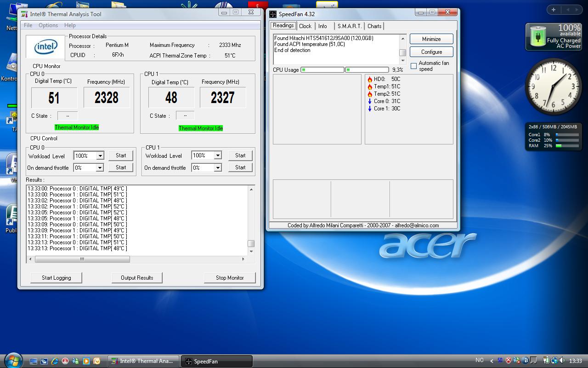The width and height of the screenshot is (588, 368).
Task: Start CPU 0 workload level
Action: click(121, 155)
